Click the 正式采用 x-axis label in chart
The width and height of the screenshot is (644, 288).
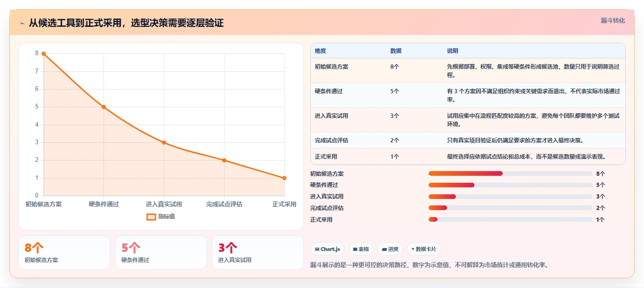[x=284, y=205]
